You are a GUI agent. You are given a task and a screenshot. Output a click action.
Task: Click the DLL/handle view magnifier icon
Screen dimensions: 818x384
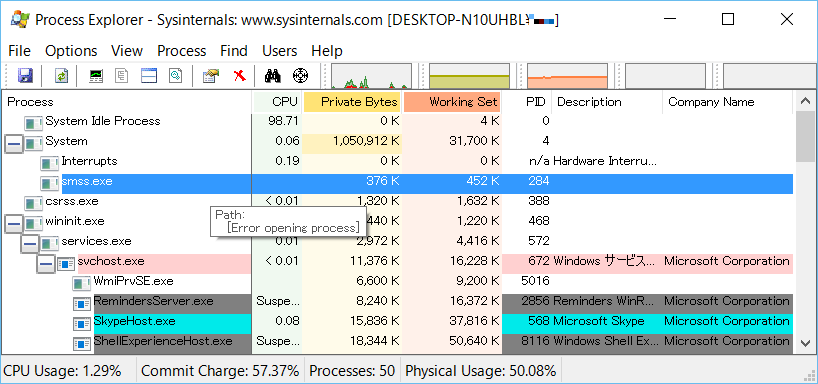point(176,76)
